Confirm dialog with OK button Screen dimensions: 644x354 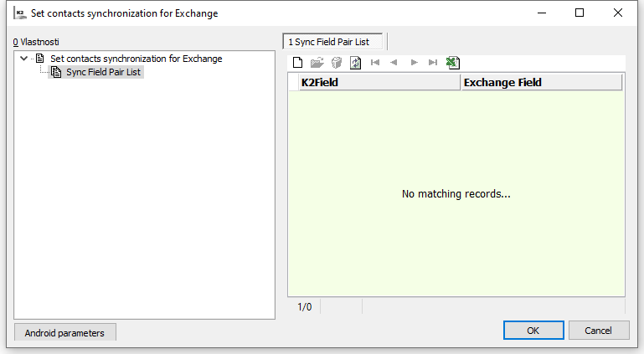tap(533, 331)
